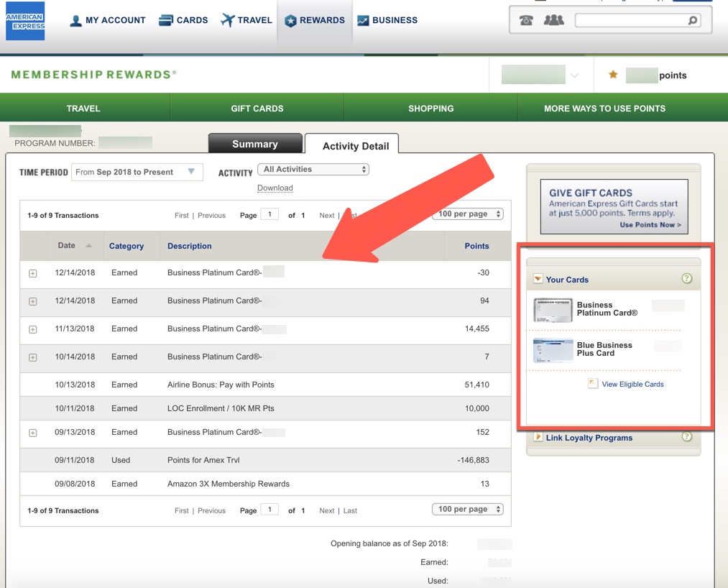The image size is (728, 588).
Task: Click the Give Gift Cards banner
Action: (614, 207)
